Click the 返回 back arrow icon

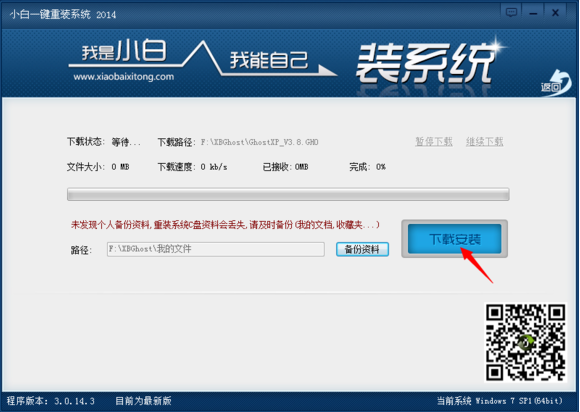(x=556, y=83)
